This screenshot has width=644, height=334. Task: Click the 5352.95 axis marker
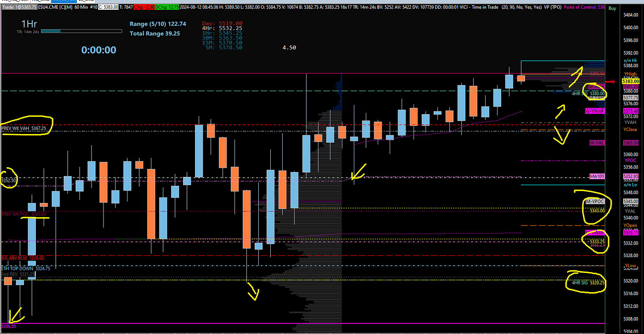[631, 176]
